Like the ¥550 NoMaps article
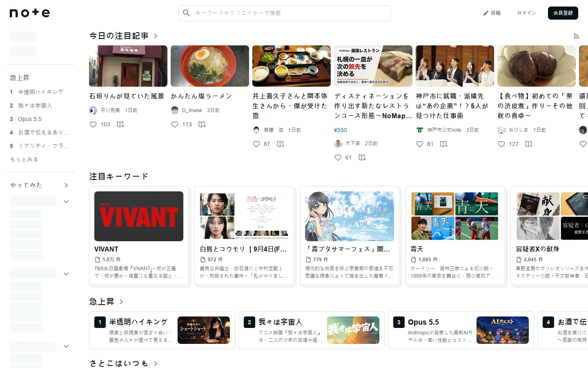 pyautogui.click(x=338, y=157)
